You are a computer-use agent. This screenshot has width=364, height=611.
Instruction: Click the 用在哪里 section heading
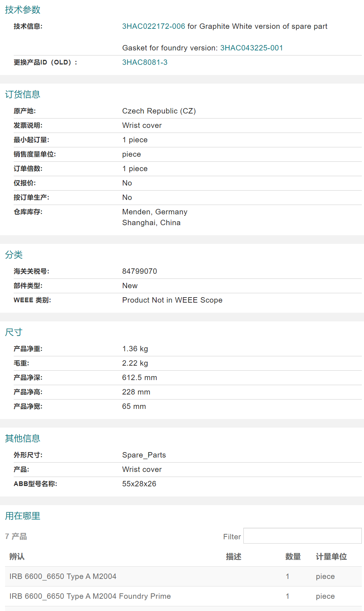[23, 516]
